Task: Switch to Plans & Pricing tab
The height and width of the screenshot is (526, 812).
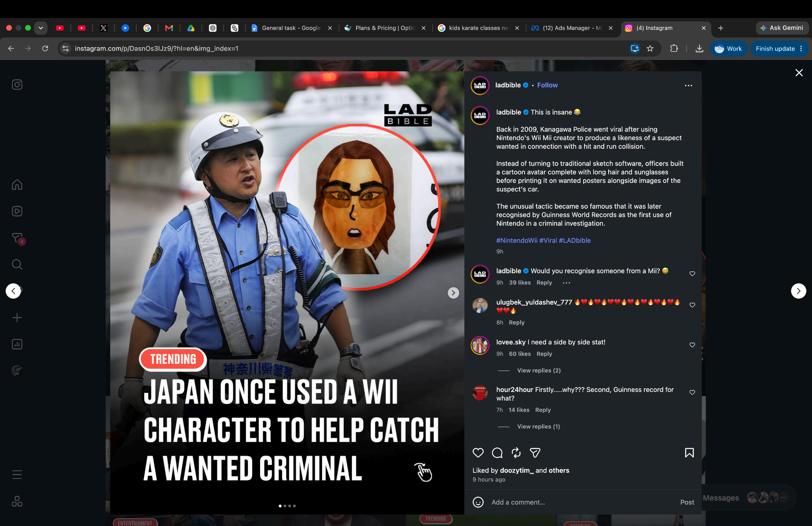Action: tap(385, 28)
